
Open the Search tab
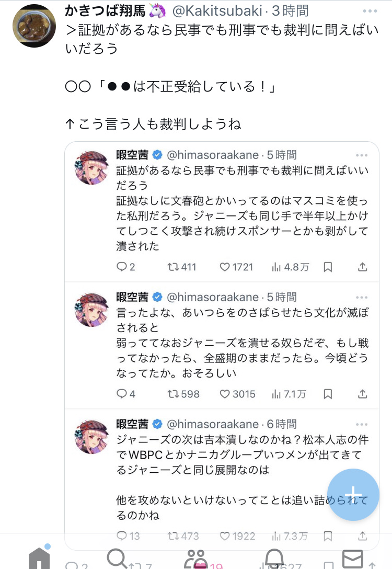click(118, 557)
